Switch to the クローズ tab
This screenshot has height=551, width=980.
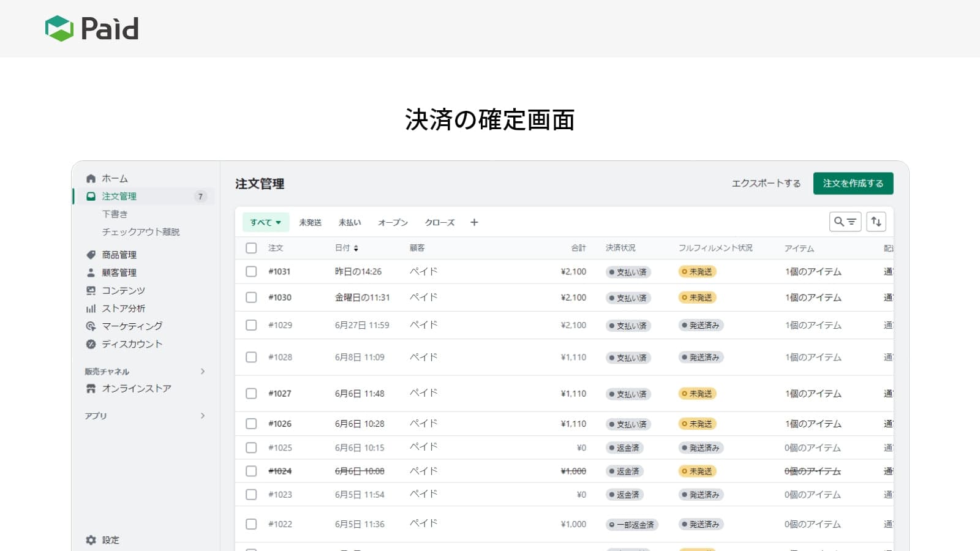tap(440, 222)
